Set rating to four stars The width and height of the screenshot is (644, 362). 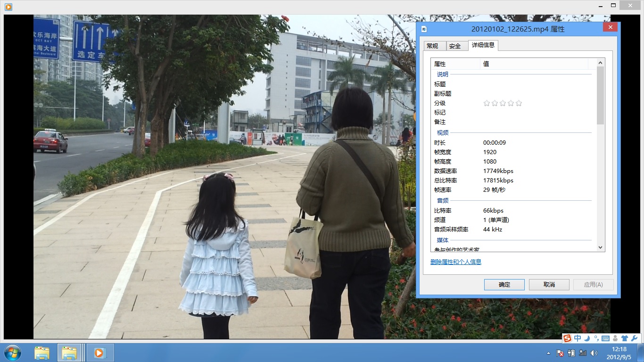click(x=511, y=103)
